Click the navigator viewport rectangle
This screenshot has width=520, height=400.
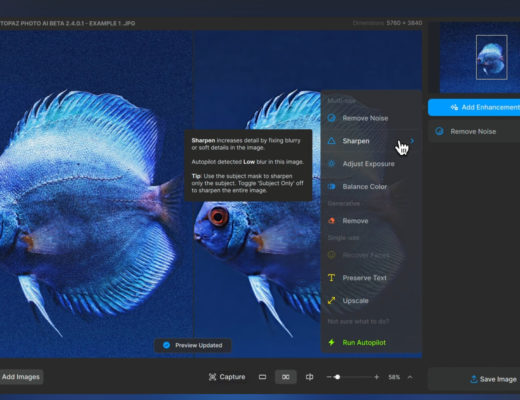[492, 57]
